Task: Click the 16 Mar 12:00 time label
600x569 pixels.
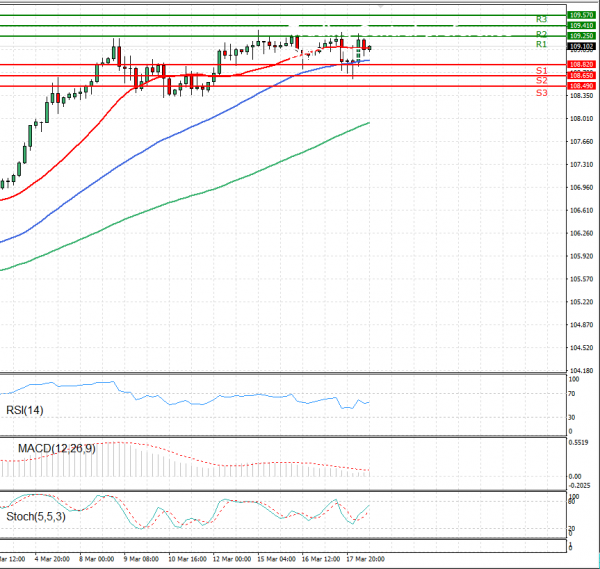Action: (x=321, y=559)
